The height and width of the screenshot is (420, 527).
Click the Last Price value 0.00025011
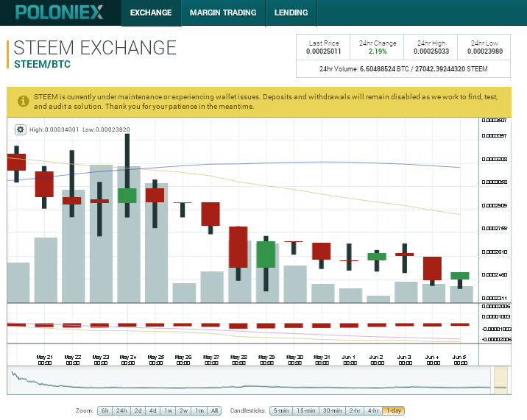point(323,51)
